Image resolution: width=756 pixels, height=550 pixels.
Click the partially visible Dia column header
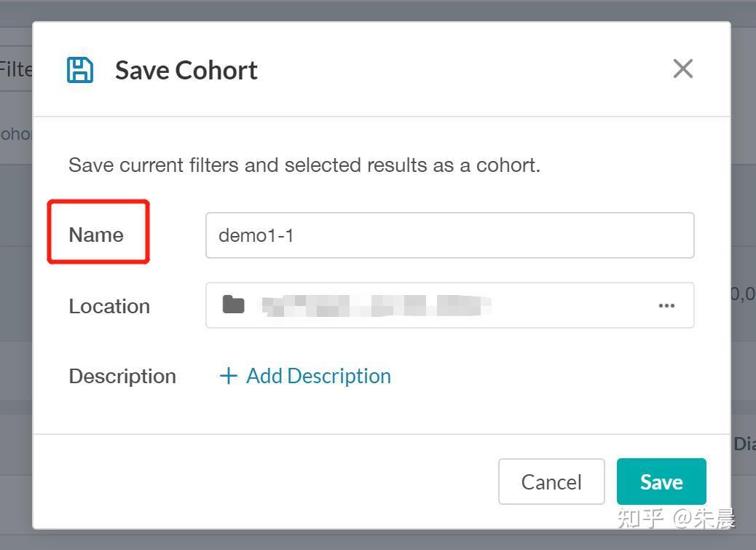pos(744,444)
